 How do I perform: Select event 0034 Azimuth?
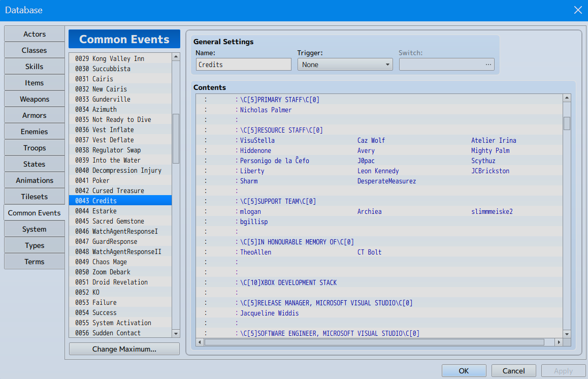tap(120, 109)
